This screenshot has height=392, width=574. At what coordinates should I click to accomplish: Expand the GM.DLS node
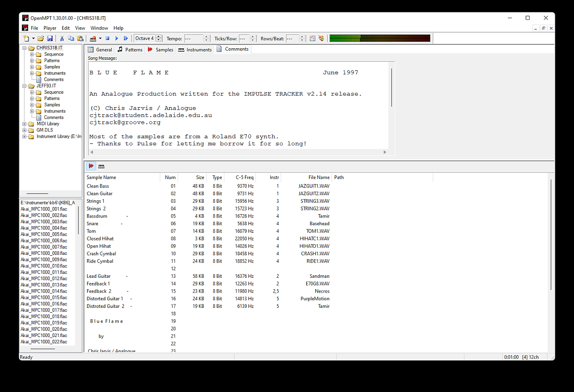pyautogui.click(x=25, y=130)
